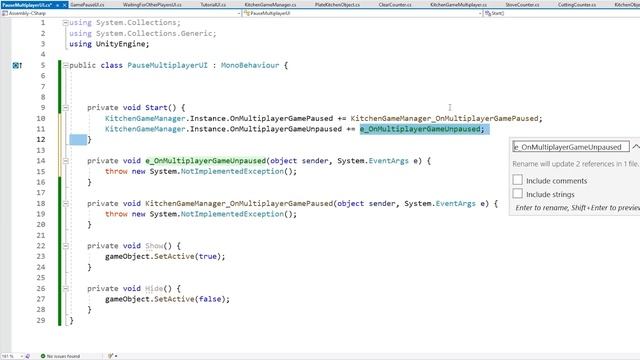Select the TutorialUI.cs tab
Screen dimensions: 640x360
pos(213,4)
